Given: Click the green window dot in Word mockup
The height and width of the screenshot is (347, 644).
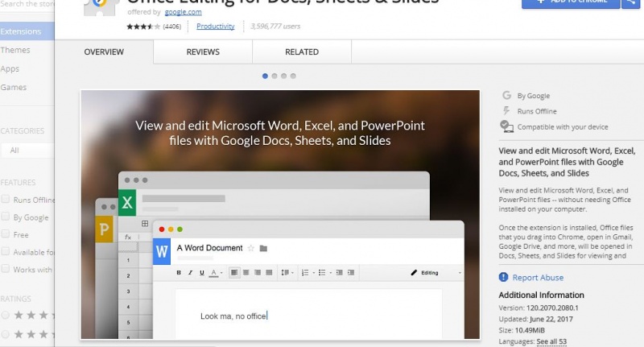Looking at the screenshot, I should click(180, 229).
